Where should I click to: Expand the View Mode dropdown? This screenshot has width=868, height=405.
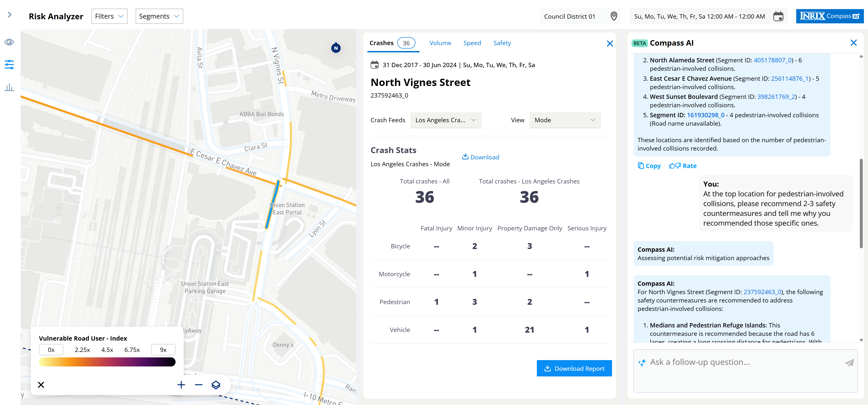(565, 120)
